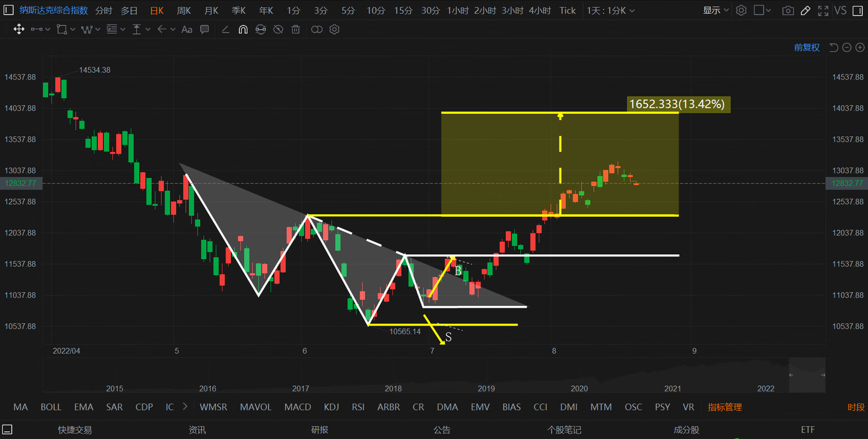The image size is (868, 439).
Task: Switch to 月K monthly chart
Action: (x=211, y=10)
